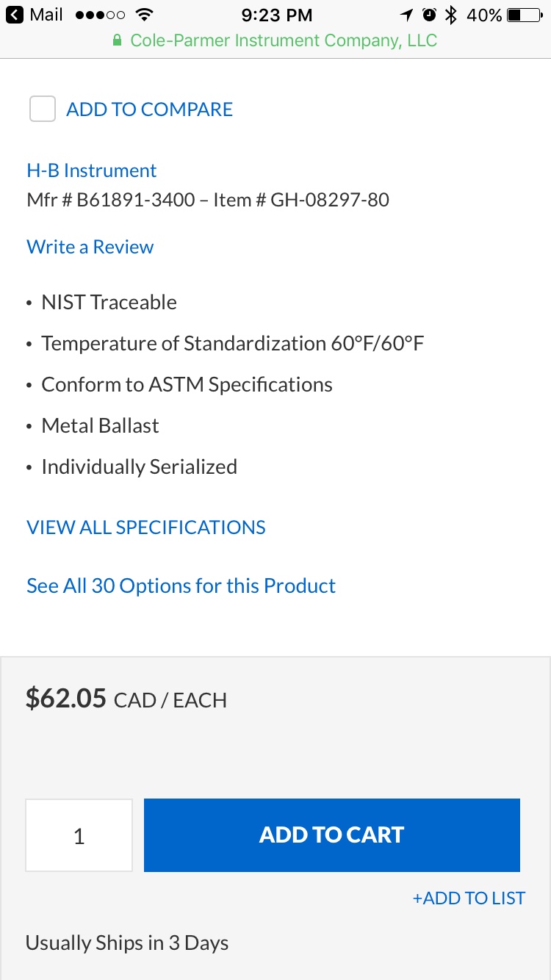
Task: Tap the green secure lock icon
Action: coord(117,41)
